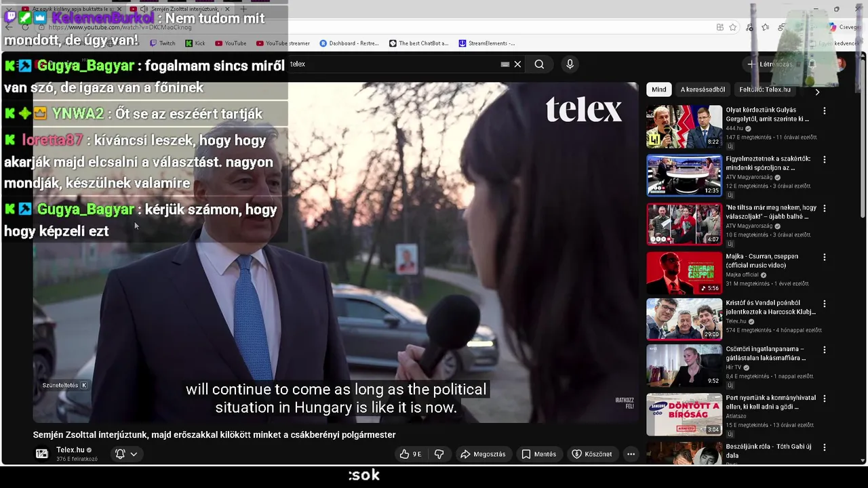Screen dimensions: 868x488
Task: Start voice search with the microphone icon
Action: point(570,64)
